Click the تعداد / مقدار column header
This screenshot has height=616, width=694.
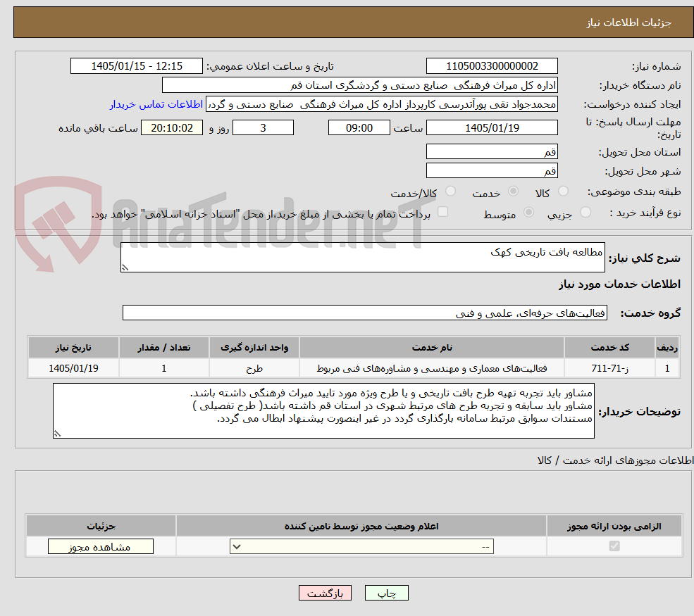pyautogui.click(x=163, y=348)
